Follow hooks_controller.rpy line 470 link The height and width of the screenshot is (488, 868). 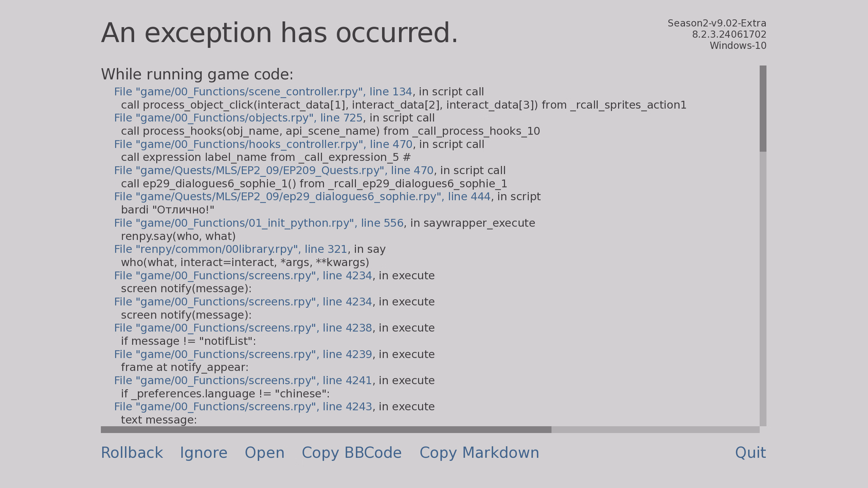[x=263, y=145]
